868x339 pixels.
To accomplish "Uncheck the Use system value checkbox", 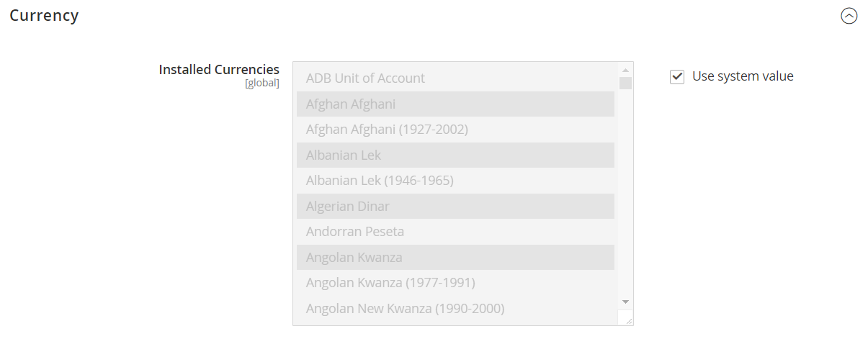I will (x=677, y=76).
